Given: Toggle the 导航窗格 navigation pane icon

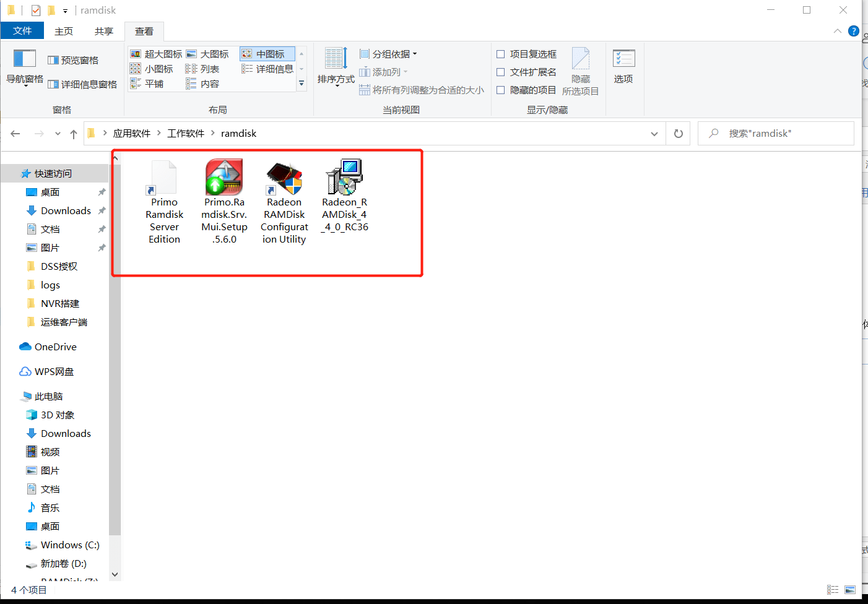Looking at the screenshot, I should (24, 66).
